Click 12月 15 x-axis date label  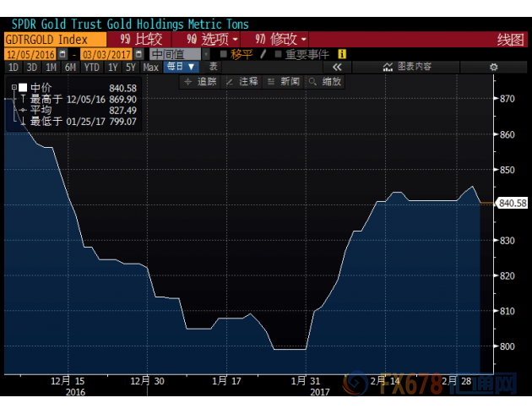[x=68, y=381]
